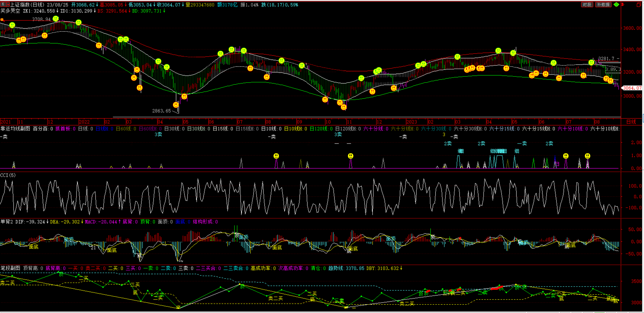Click the 10 month marker on the time axis

(x=328, y=122)
